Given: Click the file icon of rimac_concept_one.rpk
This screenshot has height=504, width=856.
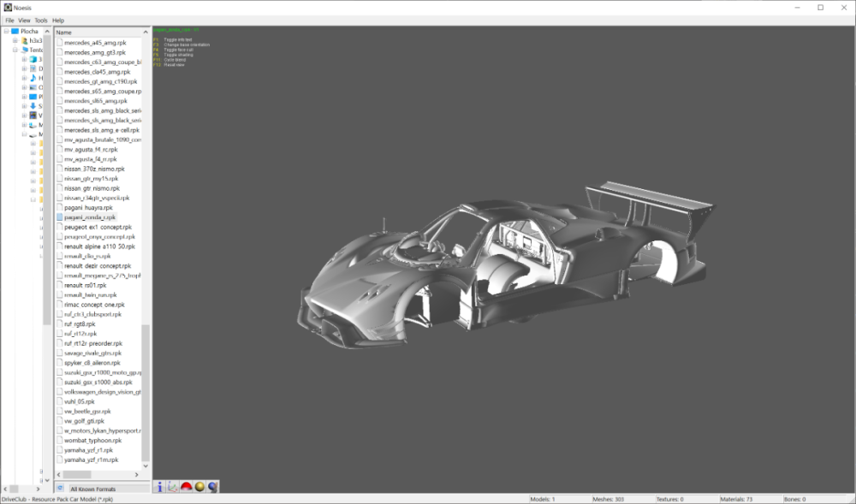Looking at the screenshot, I should pos(60,305).
